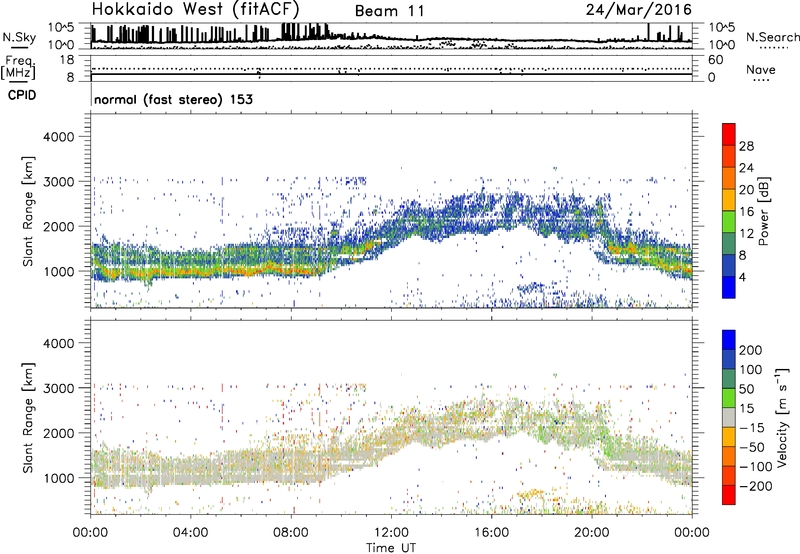Image resolution: width=800 pixels, height=554 pixels.
Task: Click the '4000' tick on power panel
Action: [x=59, y=137]
